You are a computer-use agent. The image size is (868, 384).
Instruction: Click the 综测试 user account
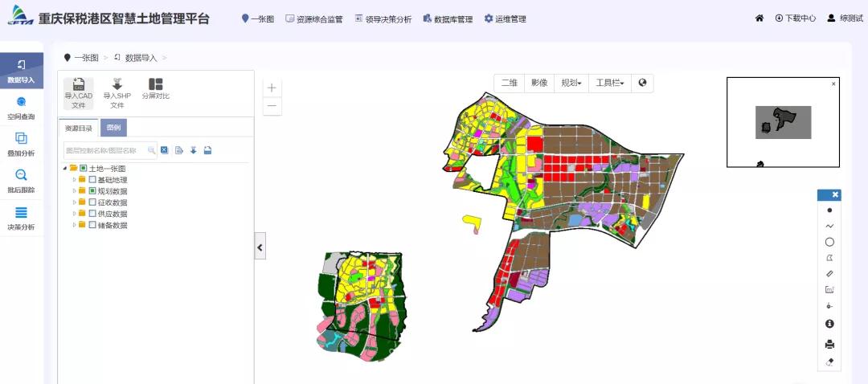(845, 18)
